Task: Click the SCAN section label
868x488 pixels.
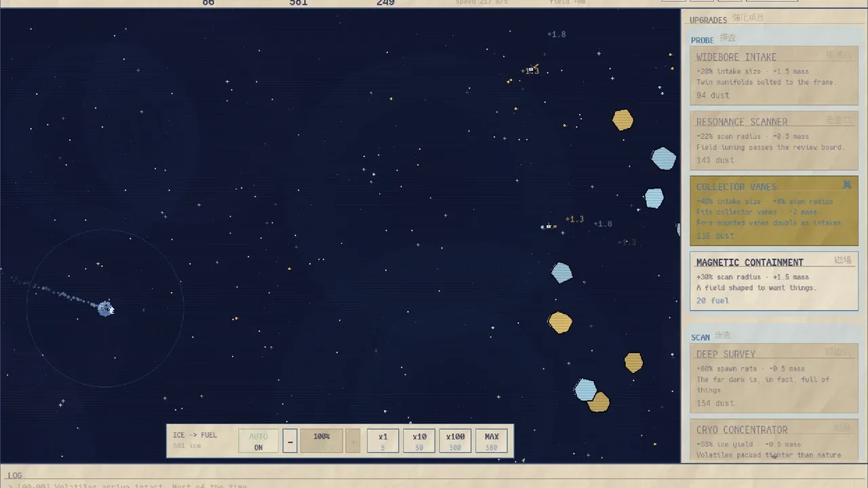Action: [x=701, y=337]
